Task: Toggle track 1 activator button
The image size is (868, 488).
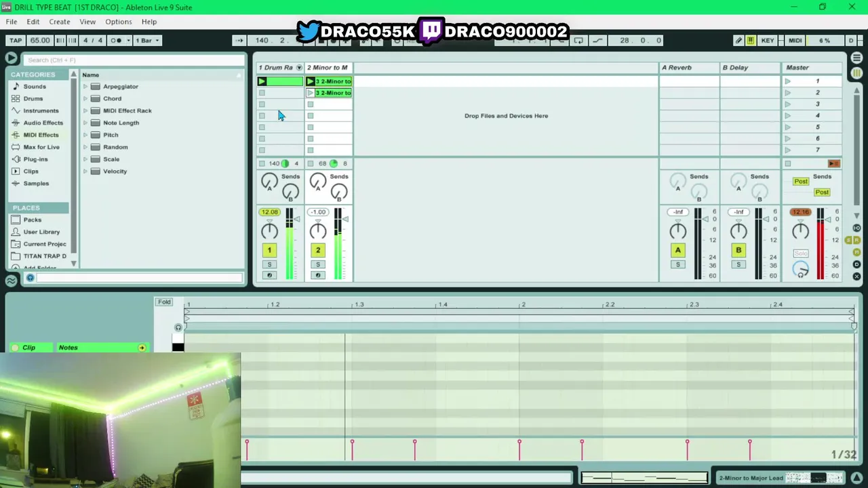Action: [x=269, y=250]
